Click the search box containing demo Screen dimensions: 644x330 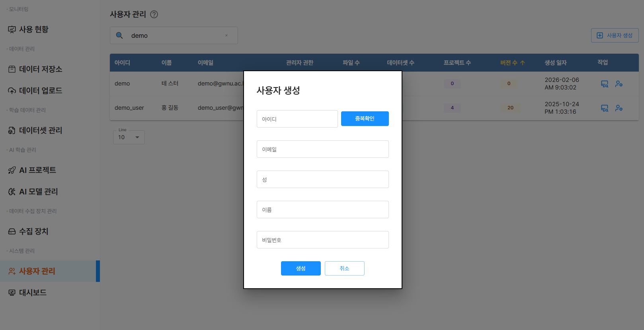(174, 35)
